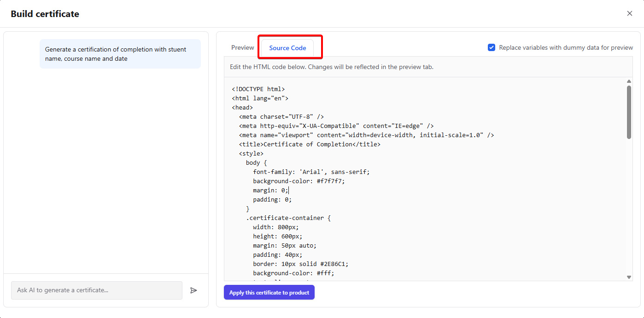The width and height of the screenshot is (644, 318).
Task: Click the meta viewport tag line
Action: click(366, 134)
